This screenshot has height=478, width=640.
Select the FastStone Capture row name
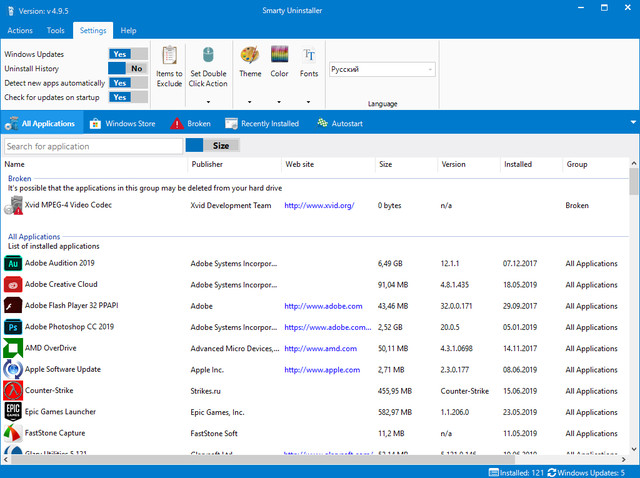click(x=55, y=433)
